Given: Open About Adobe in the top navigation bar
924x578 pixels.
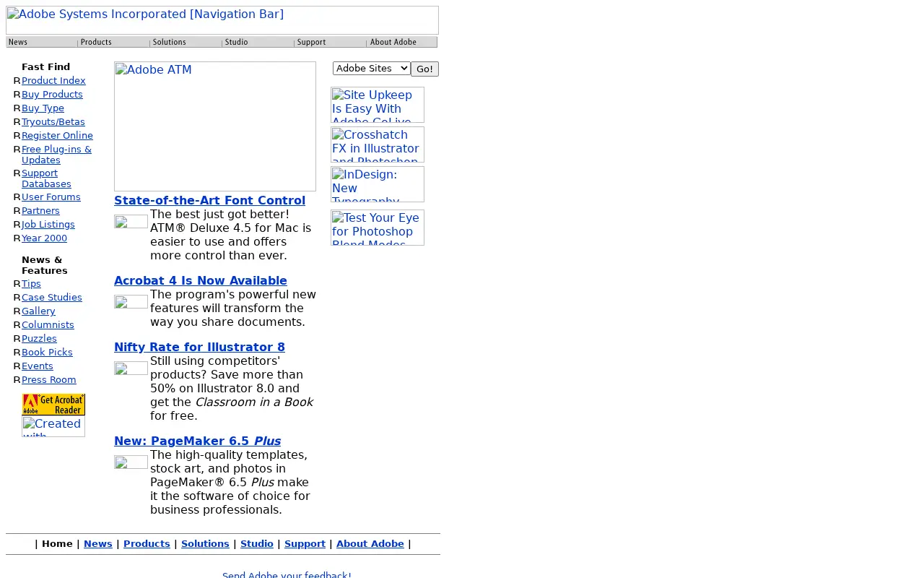Looking at the screenshot, I should tap(402, 43).
